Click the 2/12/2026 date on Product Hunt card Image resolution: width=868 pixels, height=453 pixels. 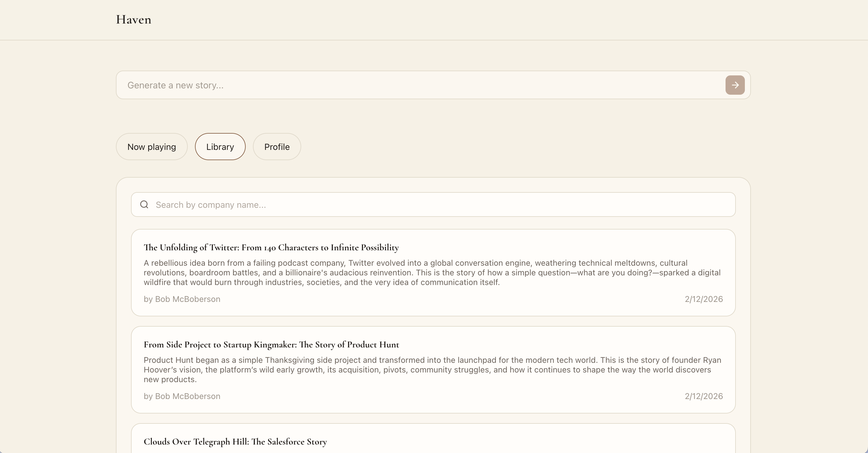coord(704,396)
